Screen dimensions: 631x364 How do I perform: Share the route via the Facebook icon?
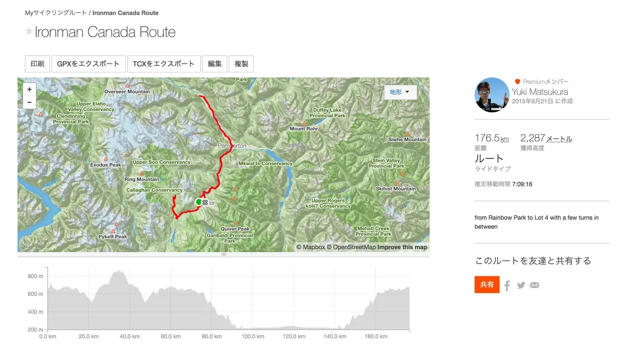pyautogui.click(x=507, y=285)
